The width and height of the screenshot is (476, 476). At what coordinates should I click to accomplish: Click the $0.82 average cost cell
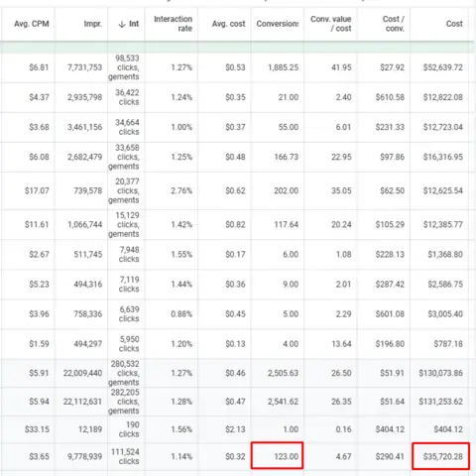(235, 224)
